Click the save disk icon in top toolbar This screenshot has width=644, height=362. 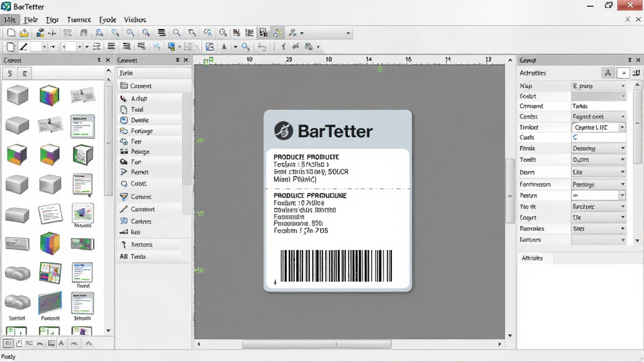(x=264, y=33)
